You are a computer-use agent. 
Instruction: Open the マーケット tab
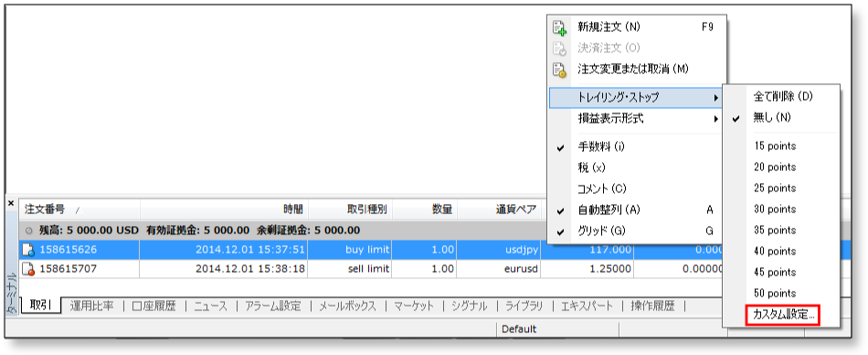[414, 307]
